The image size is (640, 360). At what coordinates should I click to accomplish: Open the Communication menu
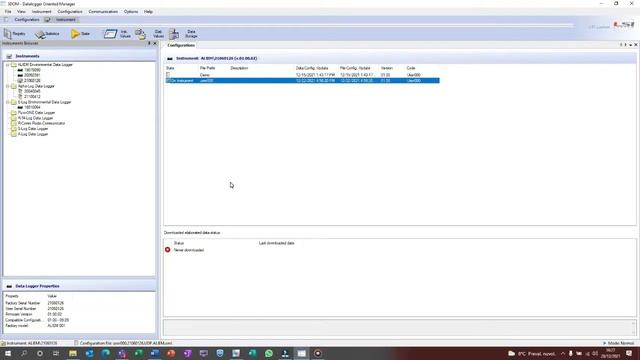103,11
